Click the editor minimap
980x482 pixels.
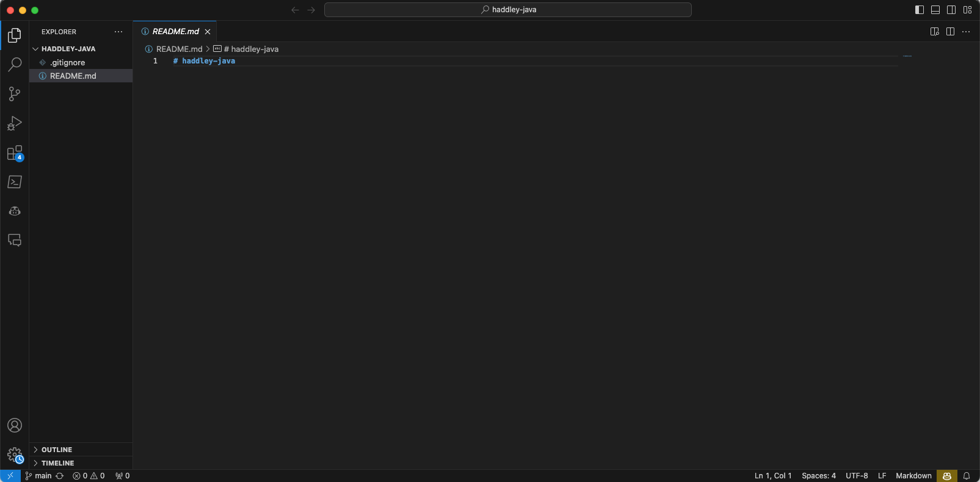[907, 56]
